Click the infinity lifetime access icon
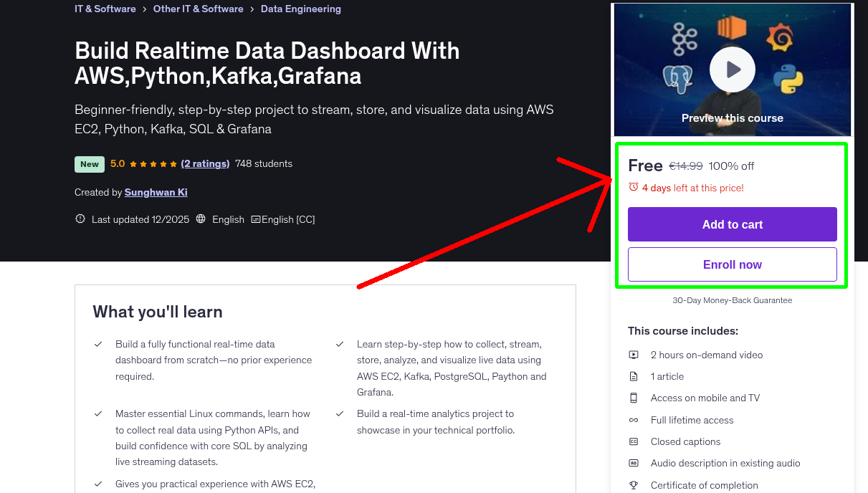868x493 pixels. [x=634, y=420]
